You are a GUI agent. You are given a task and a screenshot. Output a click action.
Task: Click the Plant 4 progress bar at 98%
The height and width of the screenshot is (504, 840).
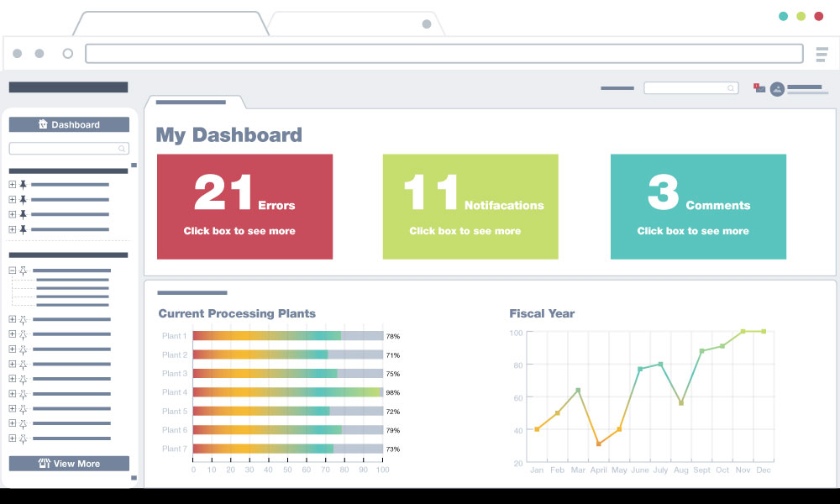click(x=287, y=392)
